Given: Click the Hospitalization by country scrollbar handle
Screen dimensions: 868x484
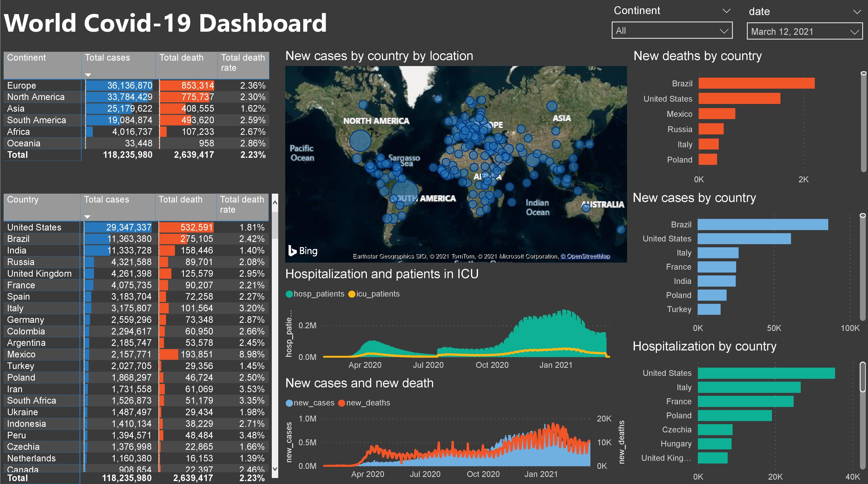Looking at the screenshot, I should pyautogui.click(x=863, y=377).
